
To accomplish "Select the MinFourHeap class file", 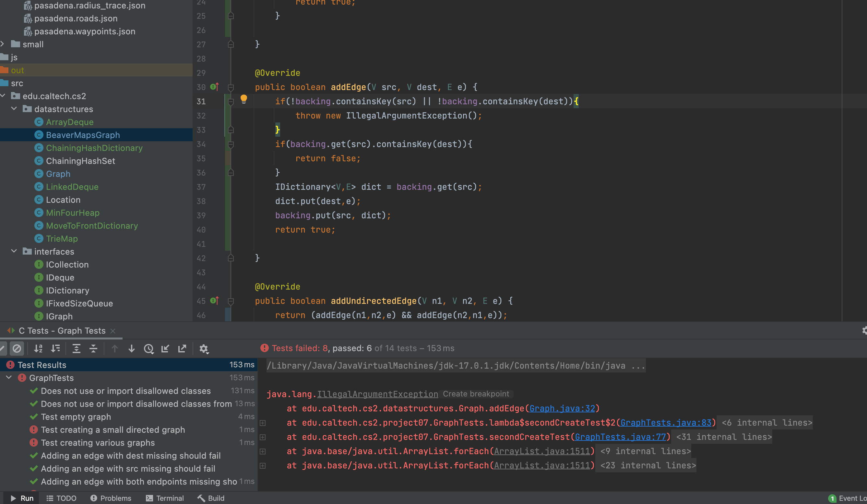I will (73, 212).
